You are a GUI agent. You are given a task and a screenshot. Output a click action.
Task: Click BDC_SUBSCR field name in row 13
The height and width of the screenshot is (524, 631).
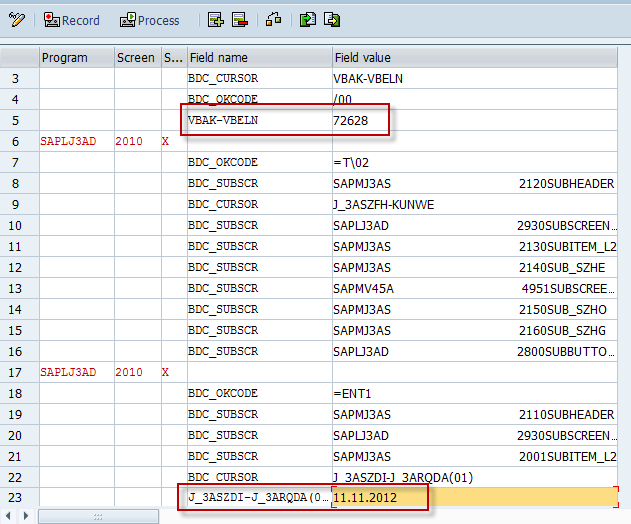223,288
